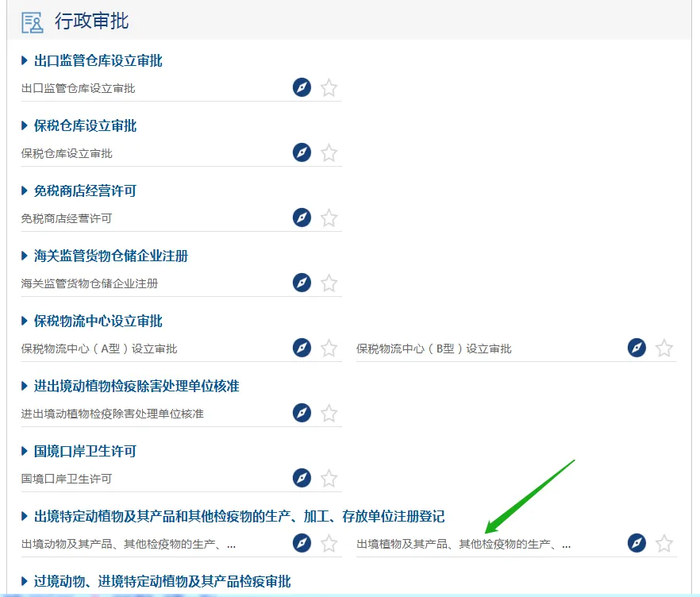This screenshot has height=597, width=700.
Task: Click the compass icon beside 保税仓库设立审批
Action: click(302, 152)
